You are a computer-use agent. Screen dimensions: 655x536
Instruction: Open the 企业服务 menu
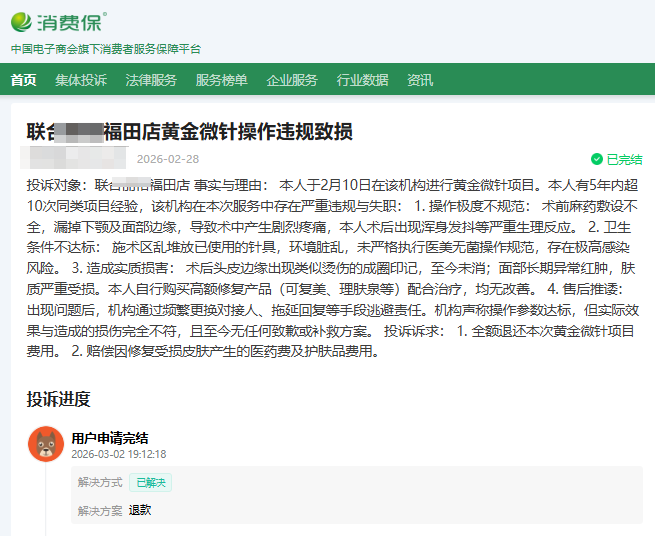292,80
